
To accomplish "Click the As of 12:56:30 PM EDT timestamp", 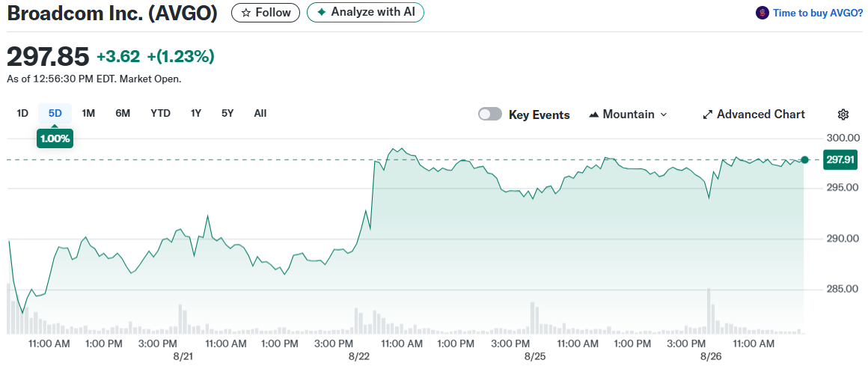I will click(x=94, y=79).
